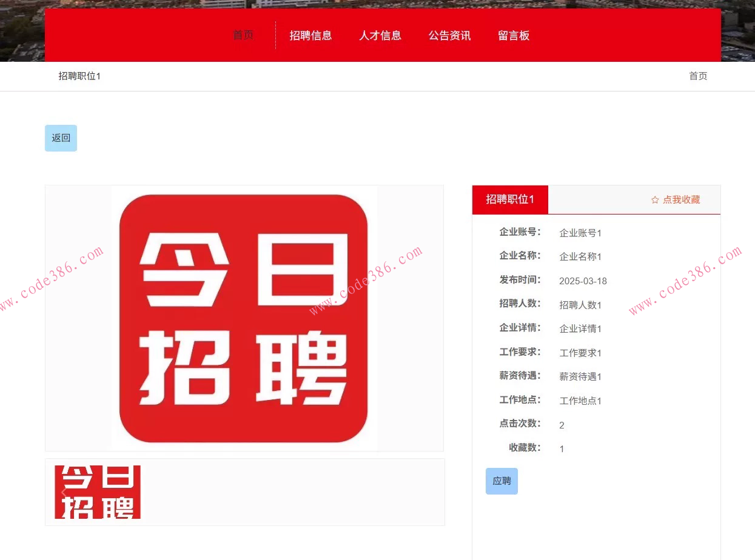Image resolution: width=755 pixels, height=560 pixels.
Task: Click the 2025-03-18 publish date text
Action: [583, 281]
